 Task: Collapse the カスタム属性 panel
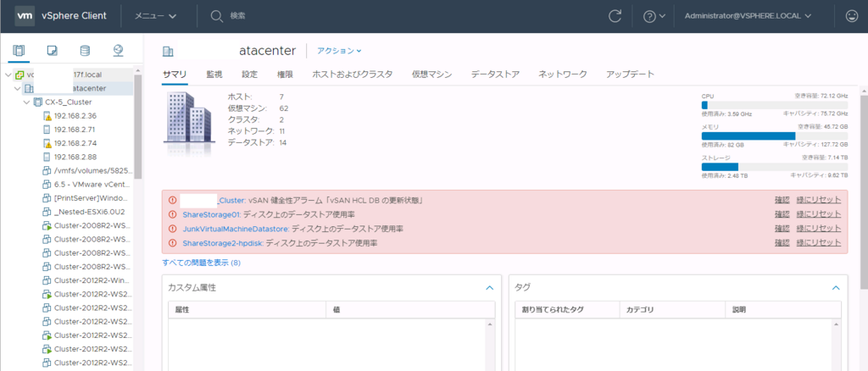489,288
